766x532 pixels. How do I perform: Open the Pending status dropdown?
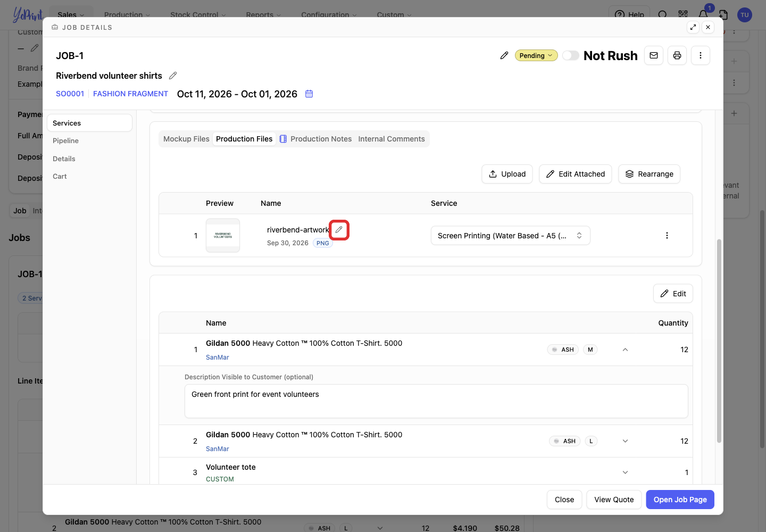tap(536, 55)
